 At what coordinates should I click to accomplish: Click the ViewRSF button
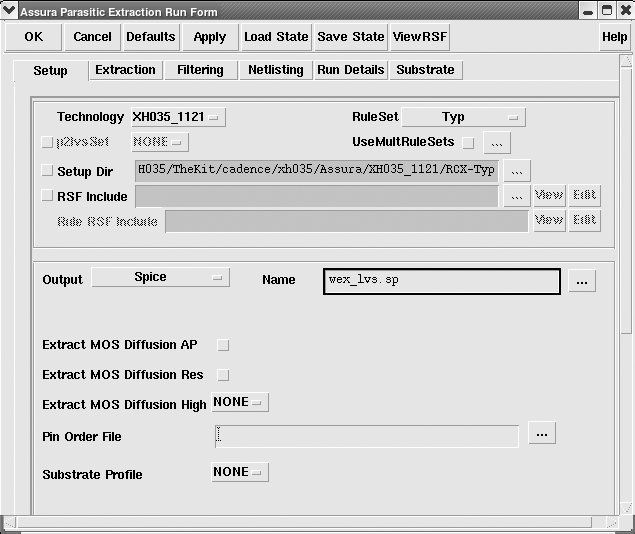point(420,37)
